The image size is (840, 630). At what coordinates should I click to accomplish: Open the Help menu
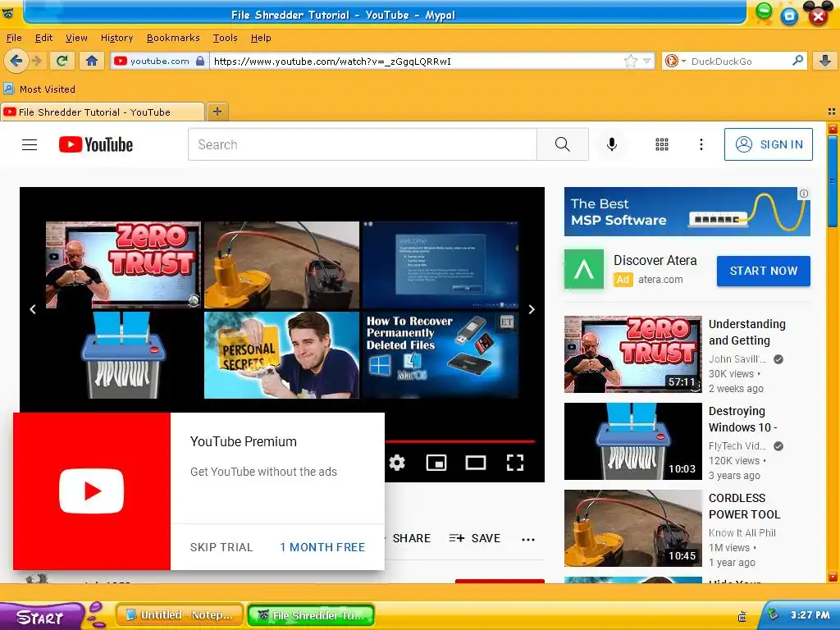point(261,38)
